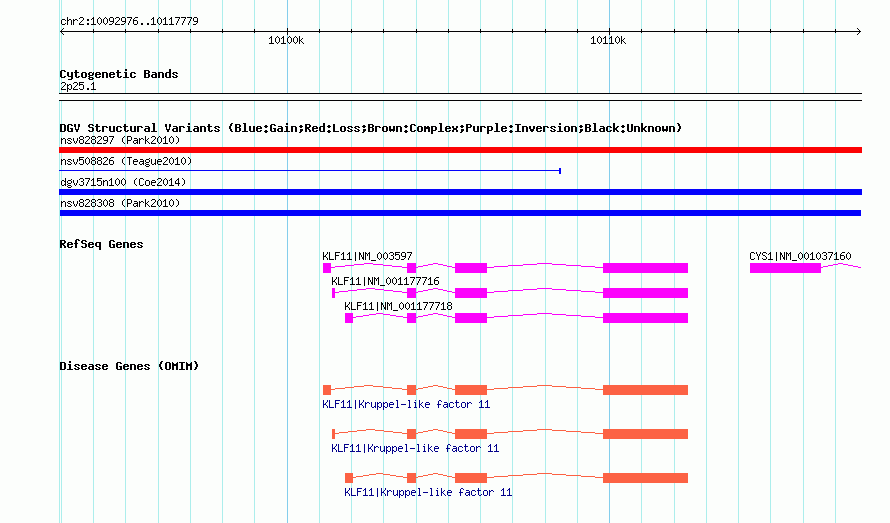Click the 10110k ruler tick label

[608, 40]
